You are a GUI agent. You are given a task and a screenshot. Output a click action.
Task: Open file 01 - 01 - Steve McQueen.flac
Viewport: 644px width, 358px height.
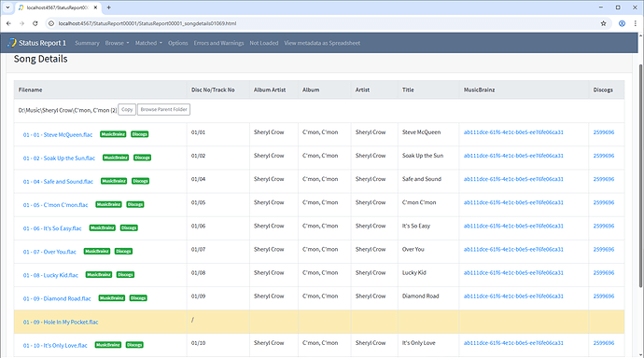pos(58,135)
